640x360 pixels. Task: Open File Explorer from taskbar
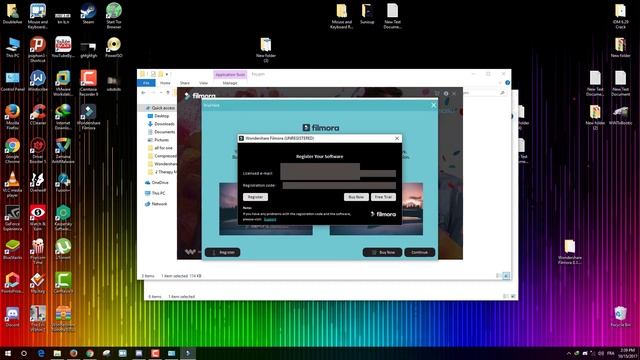coord(57,353)
